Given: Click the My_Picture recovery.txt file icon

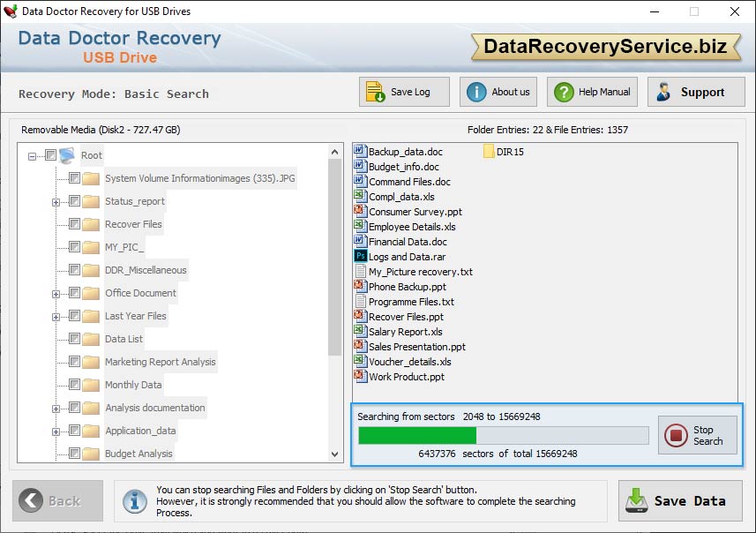Looking at the screenshot, I should coord(360,272).
